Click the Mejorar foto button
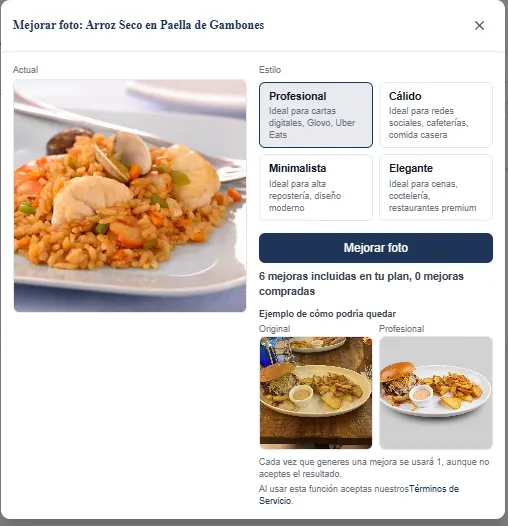 pyautogui.click(x=376, y=248)
